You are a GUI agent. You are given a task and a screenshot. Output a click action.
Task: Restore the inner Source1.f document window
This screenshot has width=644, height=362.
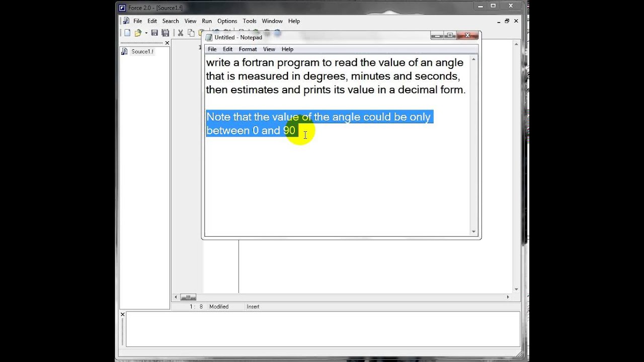(507, 21)
